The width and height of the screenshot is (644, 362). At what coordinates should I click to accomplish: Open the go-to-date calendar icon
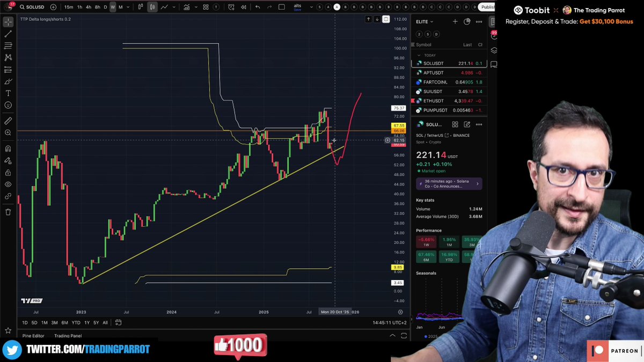click(x=118, y=322)
